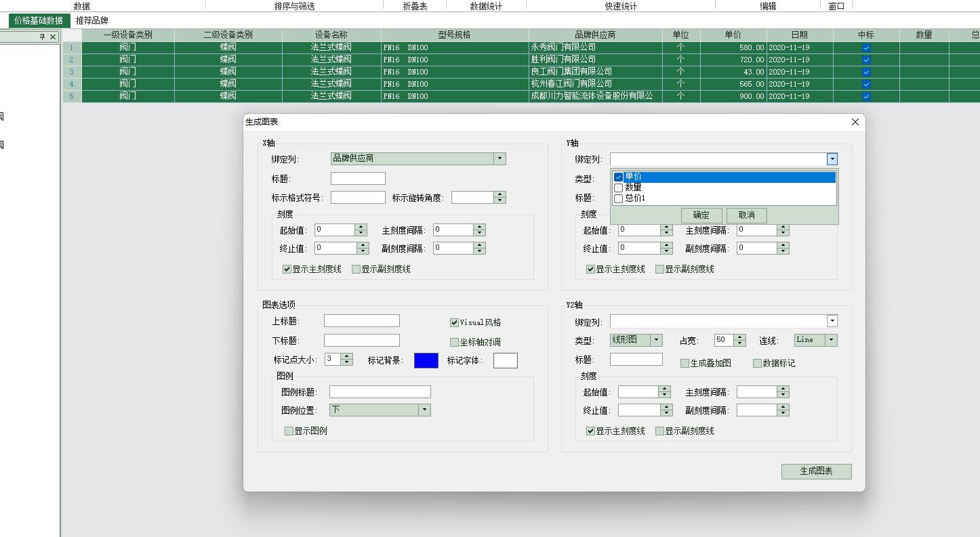
Task: Toggle Y2-axis 显示主刻度线 checkbox
Action: [590, 431]
